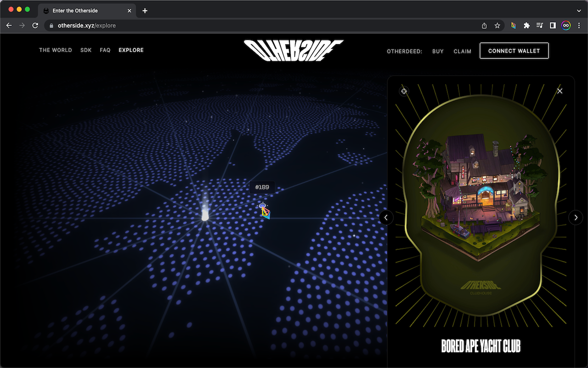Click the CLAIM Otherdeed link

[x=462, y=52]
